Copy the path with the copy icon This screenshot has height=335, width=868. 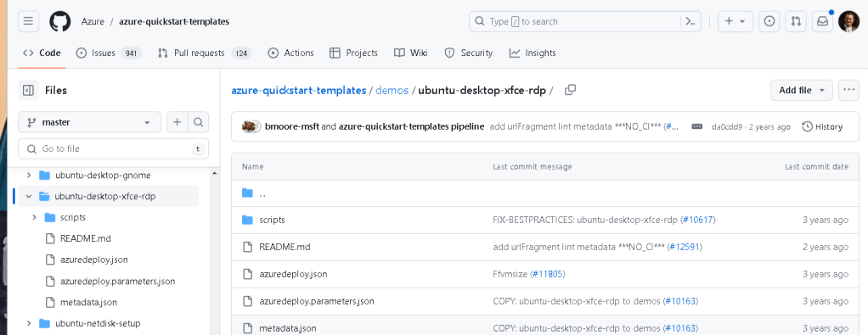570,90
